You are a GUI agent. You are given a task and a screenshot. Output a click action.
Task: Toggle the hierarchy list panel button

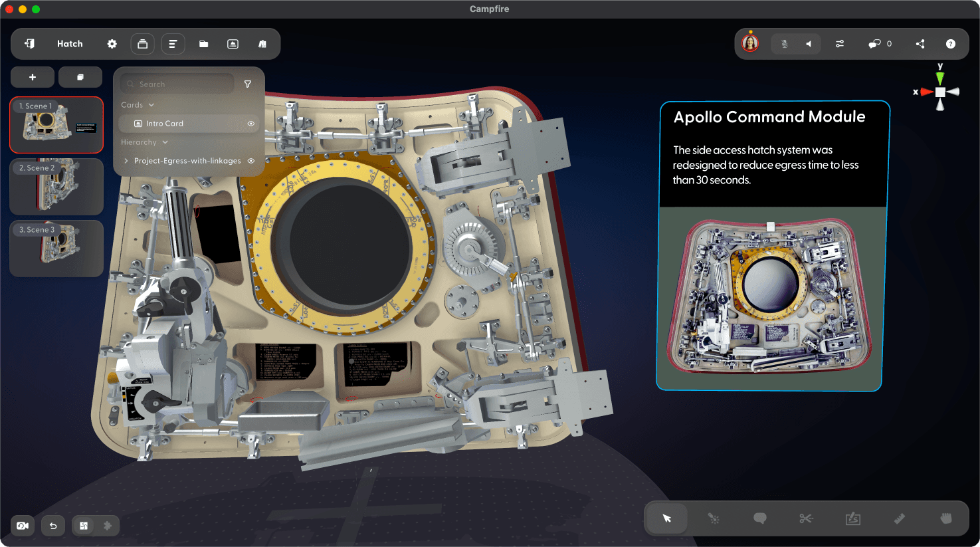point(173,44)
